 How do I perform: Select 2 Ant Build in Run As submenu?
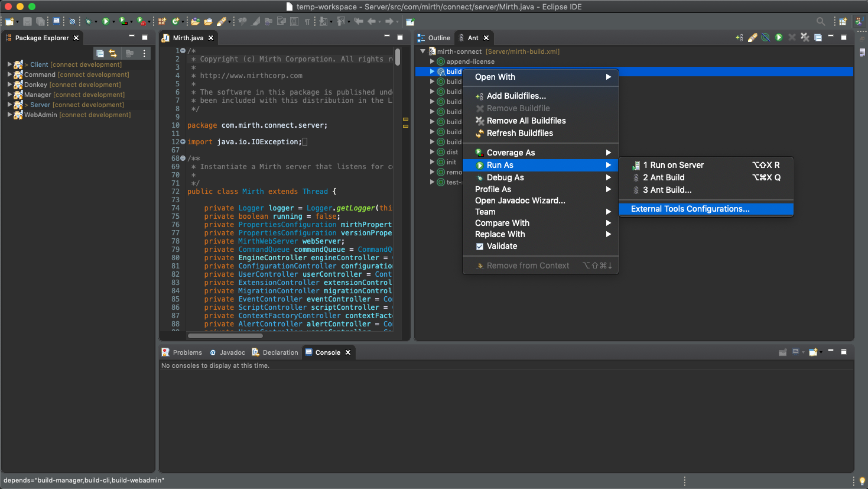pyautogui.click(x=706, y=177)
